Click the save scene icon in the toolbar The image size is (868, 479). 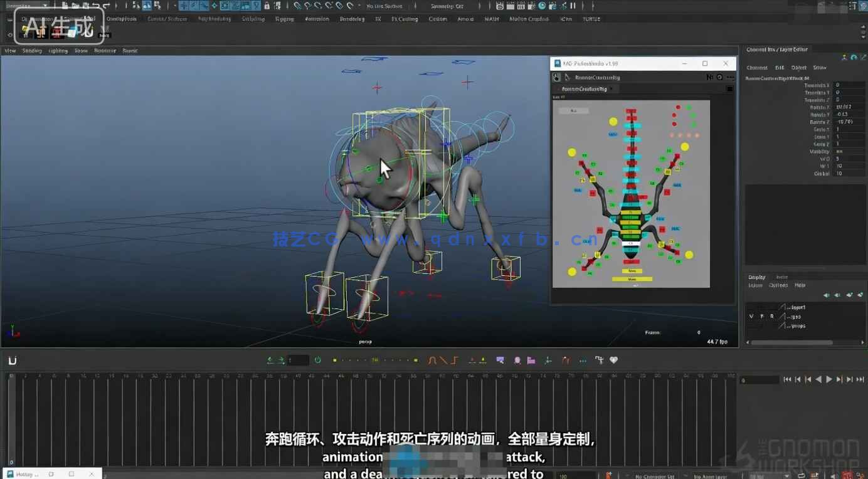pos(86,5)
